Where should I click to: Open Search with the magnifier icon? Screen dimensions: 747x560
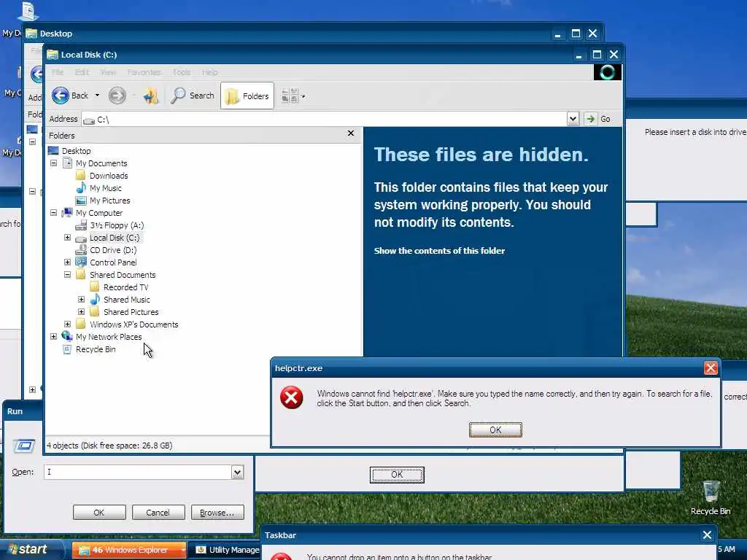(x=178, y=96)
